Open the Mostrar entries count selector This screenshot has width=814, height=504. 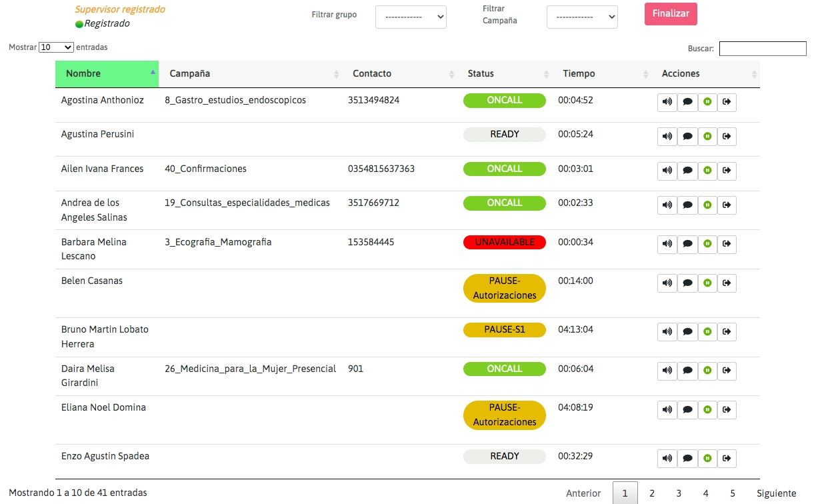pos(56,47)
